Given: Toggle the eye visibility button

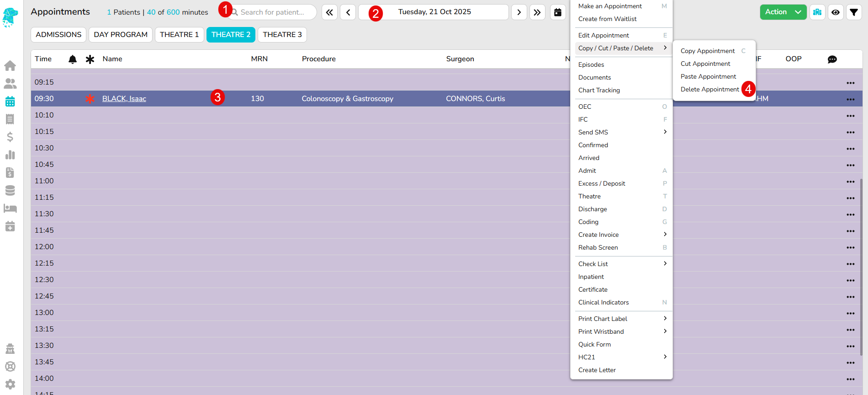Looking at the screenshot, I should pyautogui.click(x=836, y=12).
